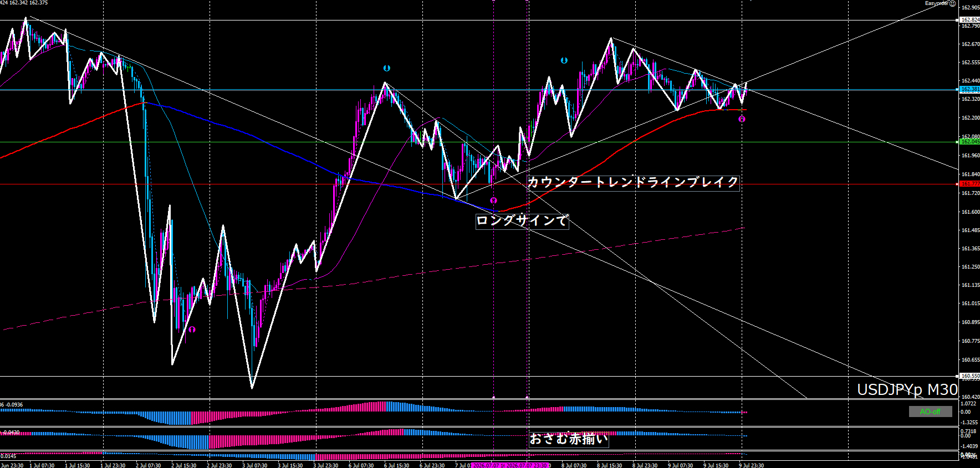The image size is (980, 468).
Task: Click the blue 162.381 current price tag
Action: pos(969,89)
